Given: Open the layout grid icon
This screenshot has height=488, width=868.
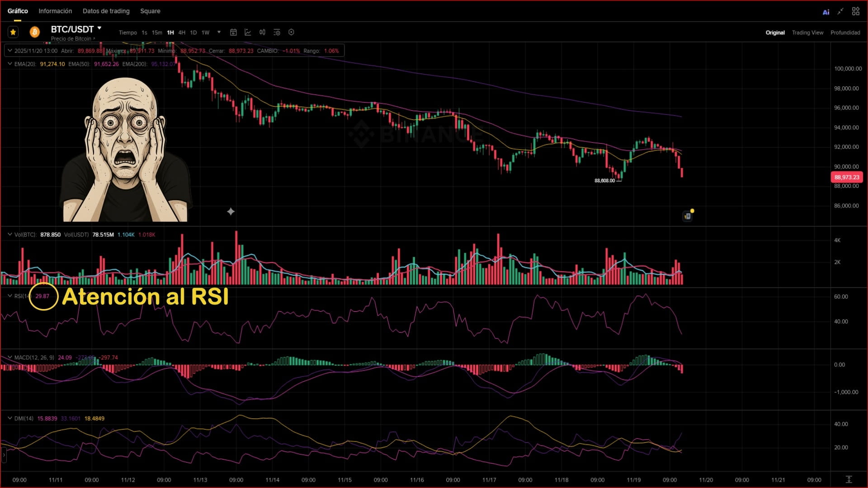Looking at the screenshot, I should point(855,11).
